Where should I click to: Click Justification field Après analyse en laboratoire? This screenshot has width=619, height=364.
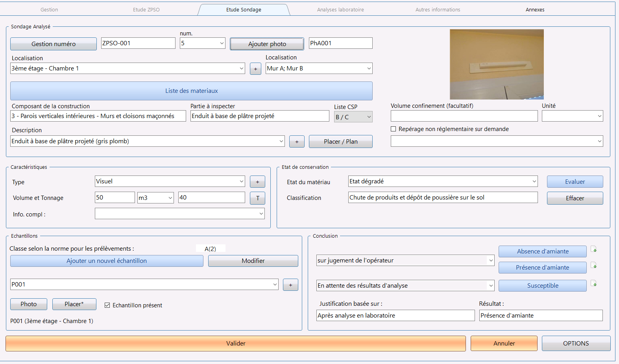[395, 316]
